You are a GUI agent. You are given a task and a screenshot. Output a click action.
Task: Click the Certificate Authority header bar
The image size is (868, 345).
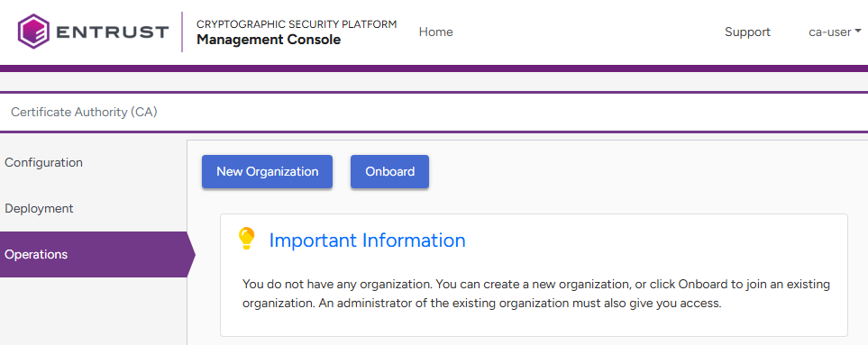click(434, 113)
